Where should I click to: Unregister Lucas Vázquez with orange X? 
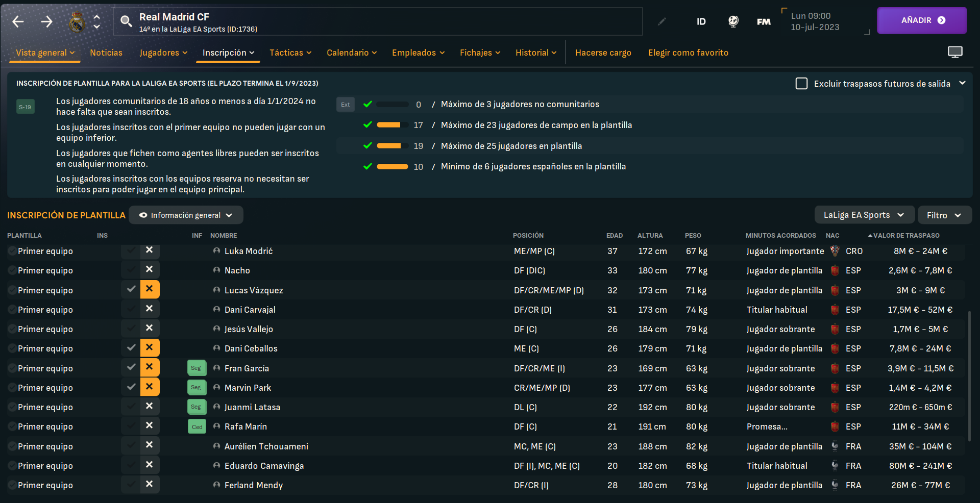150,289
